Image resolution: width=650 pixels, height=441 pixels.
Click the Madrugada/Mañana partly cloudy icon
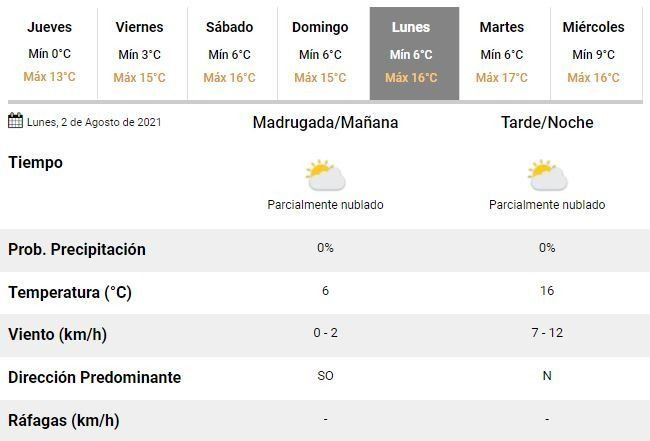coord(325,176)
